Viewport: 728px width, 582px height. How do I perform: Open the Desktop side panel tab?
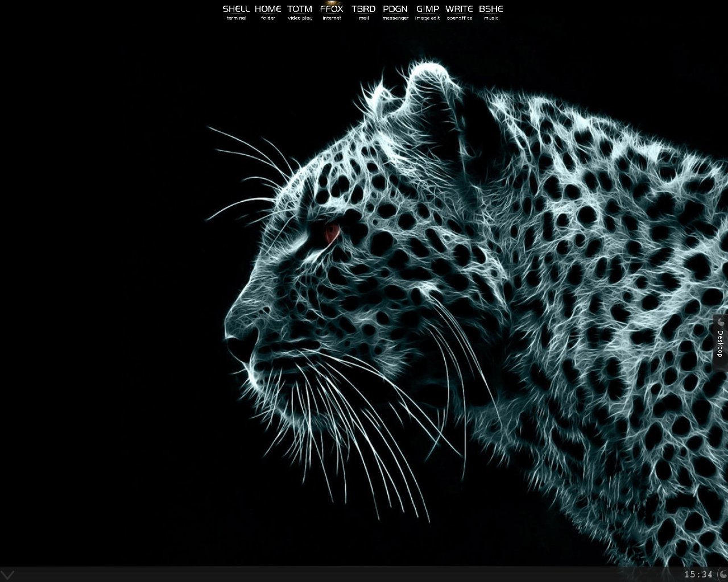coord(720,343)
